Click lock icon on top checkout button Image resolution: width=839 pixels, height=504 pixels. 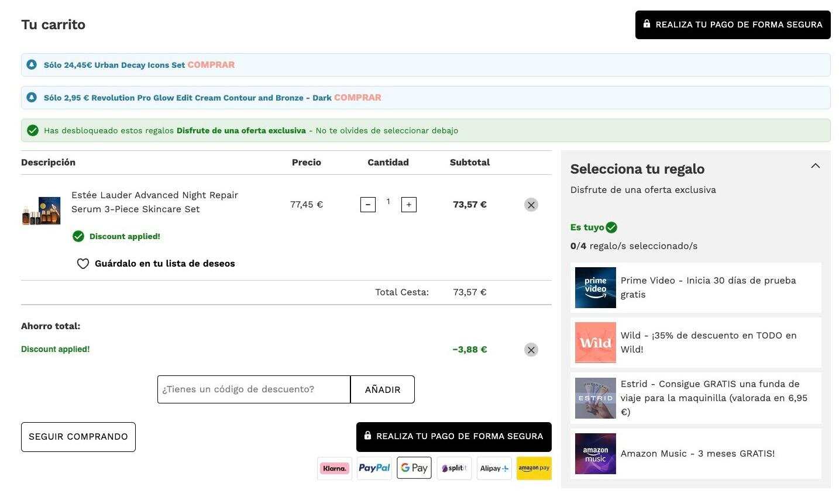click(647, 24)
